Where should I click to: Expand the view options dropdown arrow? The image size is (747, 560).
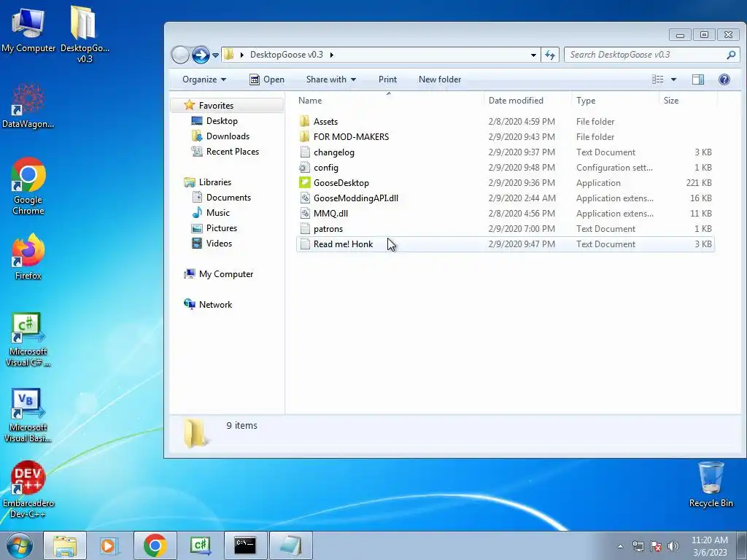673,79
